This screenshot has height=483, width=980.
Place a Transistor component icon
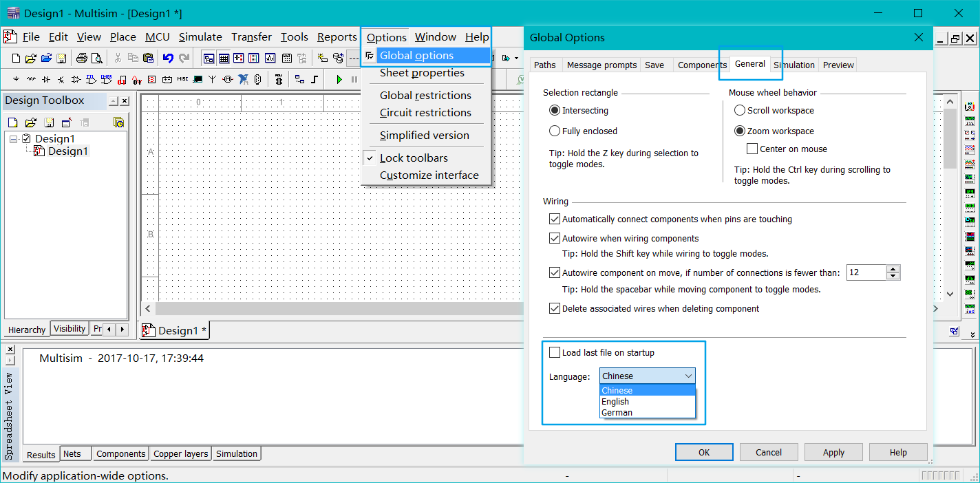tap(61, 79)
